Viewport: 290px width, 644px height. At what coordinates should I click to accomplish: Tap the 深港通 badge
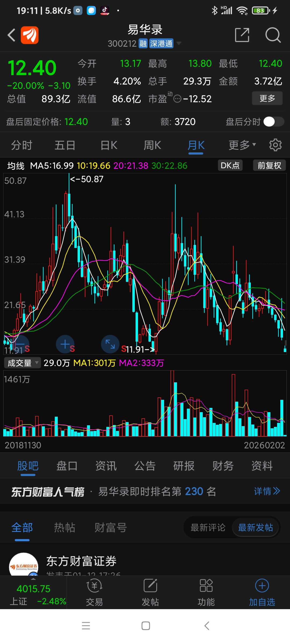[x=161, y=43]
